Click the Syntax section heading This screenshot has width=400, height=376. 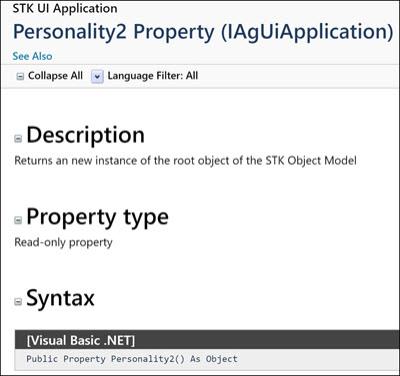[x=60, y=298]
